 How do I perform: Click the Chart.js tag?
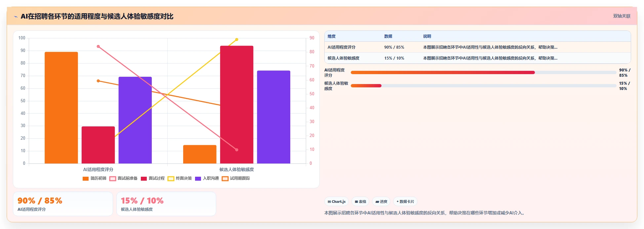(337, 202)
